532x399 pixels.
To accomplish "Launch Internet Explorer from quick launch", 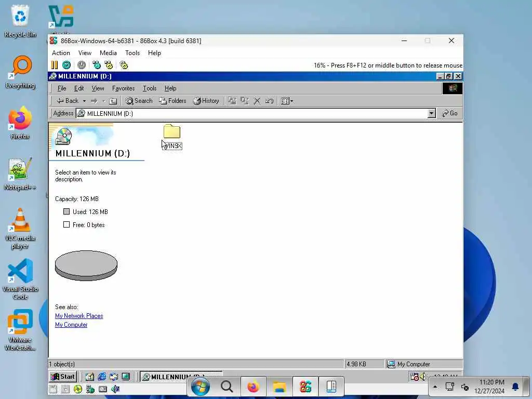I will pyautogui.click(x=101, y=377).
